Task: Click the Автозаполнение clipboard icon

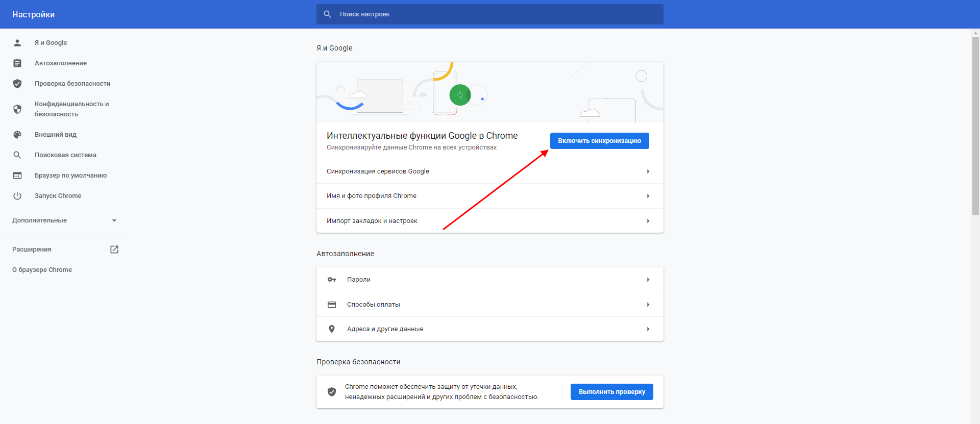Action: (17, 63)
